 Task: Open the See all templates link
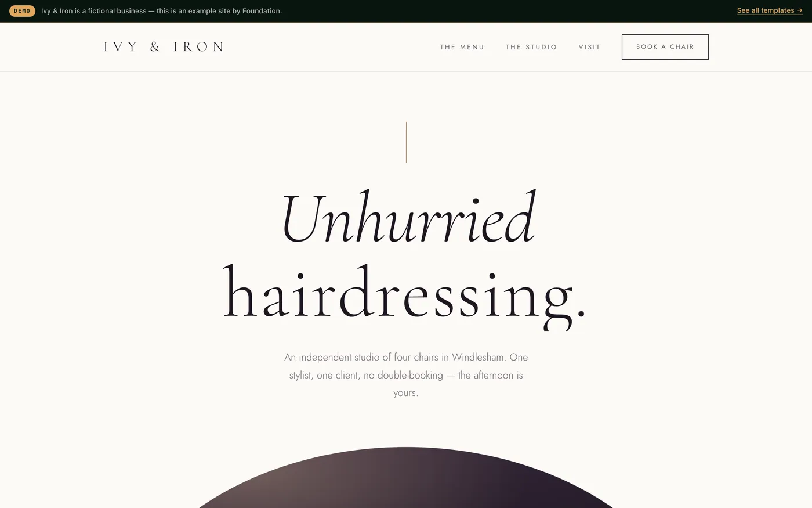(770, 10)
